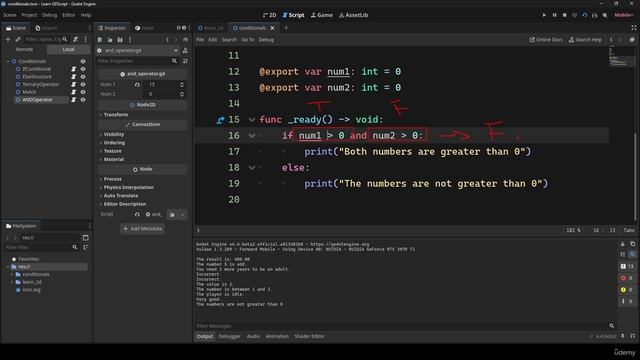Toggle warning messages filter in output
This screenshot has height=360, width=640.
(x=627, y=290)
